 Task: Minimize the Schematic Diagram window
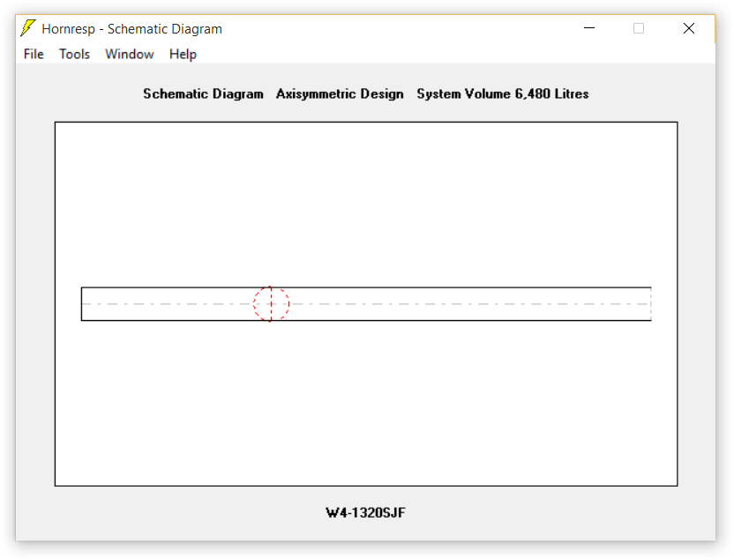[589, 28]
